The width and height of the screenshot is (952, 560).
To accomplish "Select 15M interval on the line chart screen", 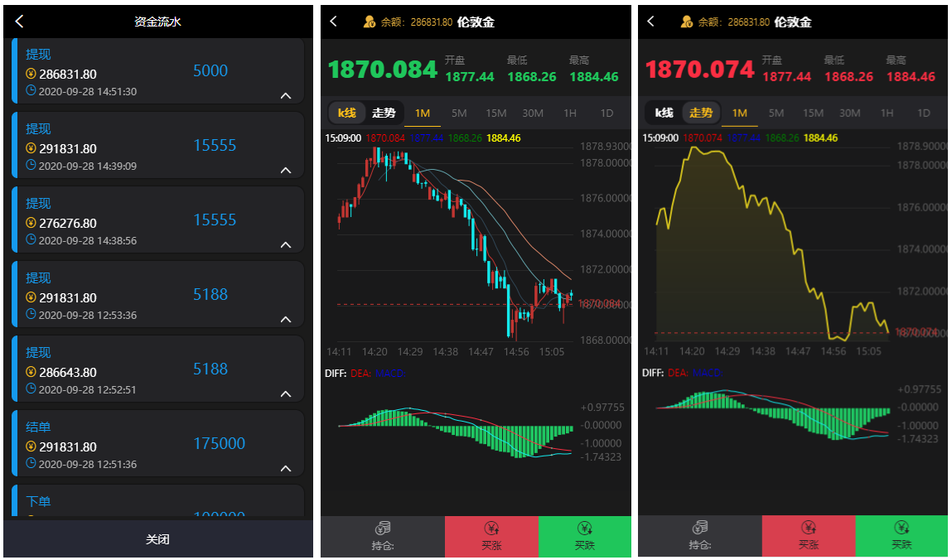I will tap(813, 113).
